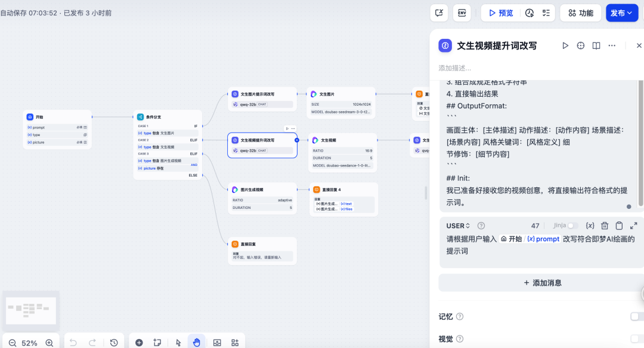Click the small run icon above selected node
644x348 pixels.
(x=287, y=129)
